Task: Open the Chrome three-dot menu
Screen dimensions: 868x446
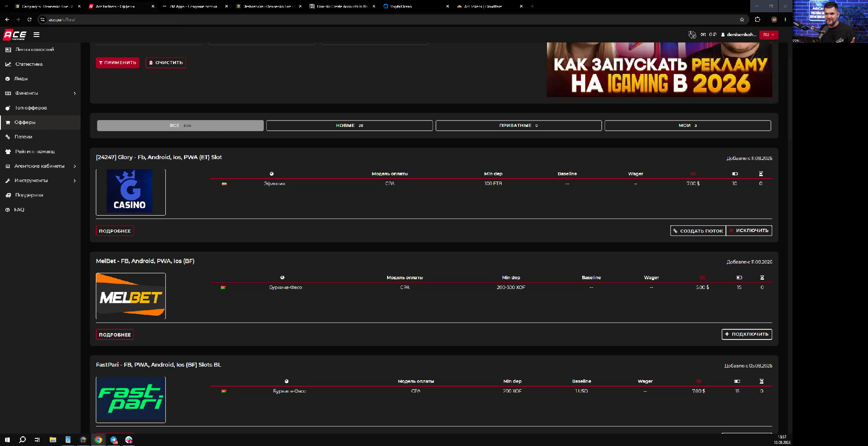Action: tap(785, 20)
